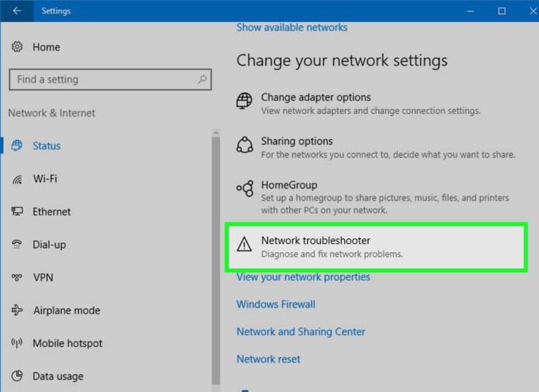Open Home via the gear icon

[x=18, y=47]
